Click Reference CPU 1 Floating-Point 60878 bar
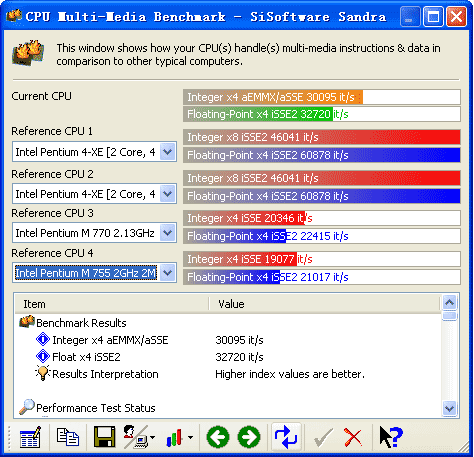474x457 pixels. pyautogui.click(x=322, y=155)
